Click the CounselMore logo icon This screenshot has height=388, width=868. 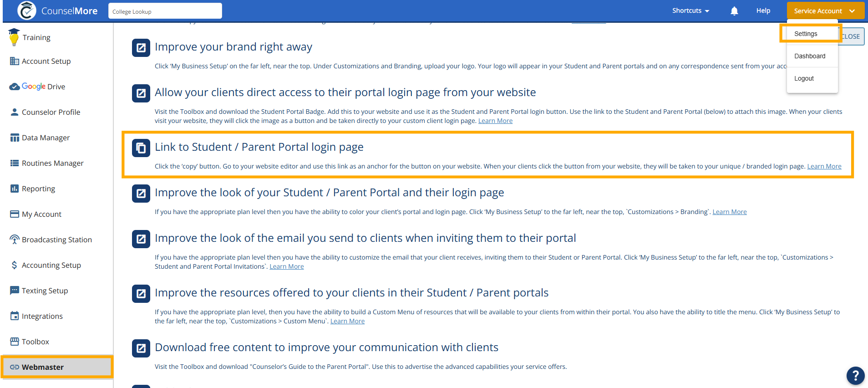(26, 10)
